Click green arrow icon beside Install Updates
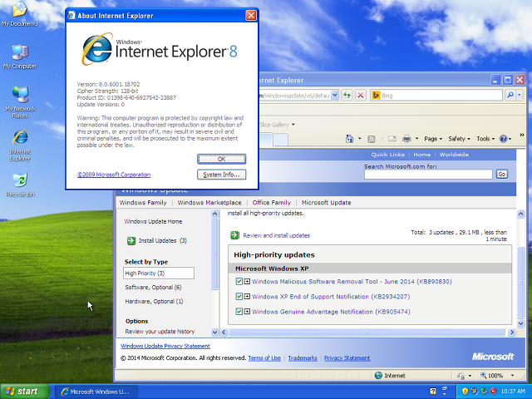The image size is (532, 399). click(131, 240)
